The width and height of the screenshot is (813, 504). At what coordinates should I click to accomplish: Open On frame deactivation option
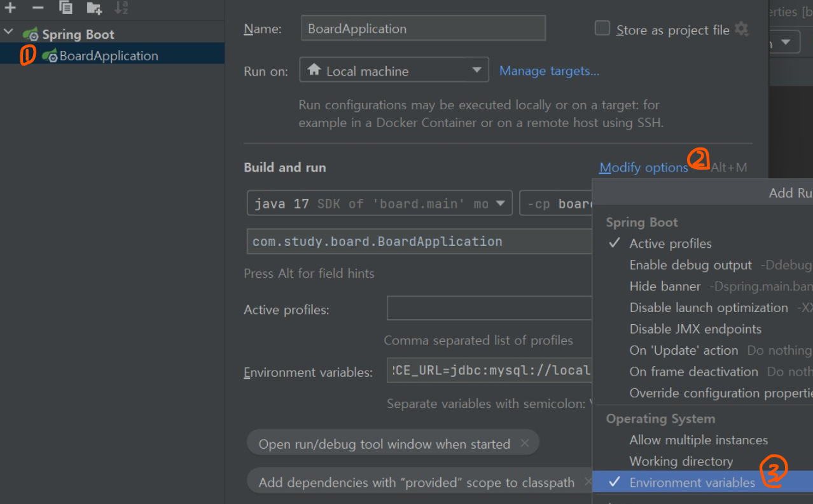coord(693,371)
